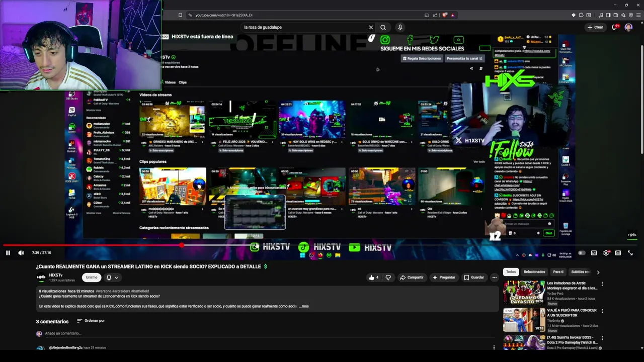Image resolution: width=644 pixels, height=362 pixels.
Task: Like the video with thumbs up
Action: click(x=374, y=278)
